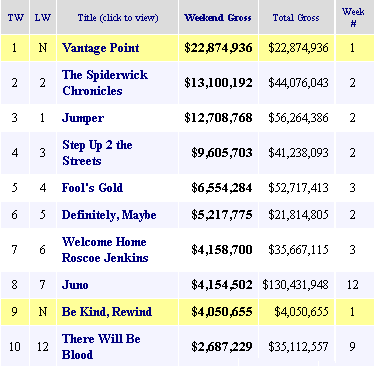
Task: Open the Juno title link
Action: point(75,285)
